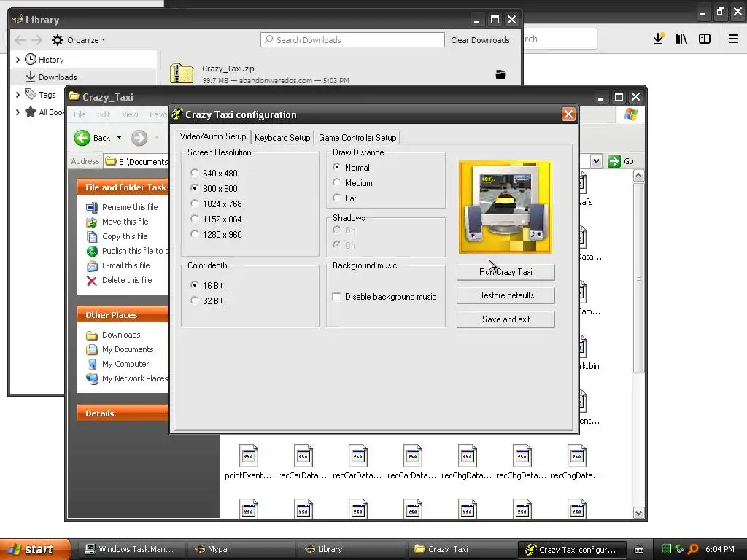747x560 pixels.
Task: Set draw distance to Normal
Action: point(337,167)
